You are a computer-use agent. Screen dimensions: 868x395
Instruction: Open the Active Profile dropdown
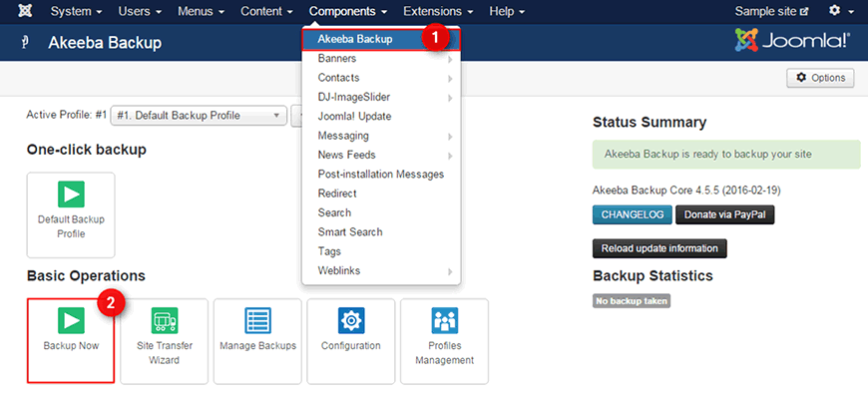[x=199, y=116]
